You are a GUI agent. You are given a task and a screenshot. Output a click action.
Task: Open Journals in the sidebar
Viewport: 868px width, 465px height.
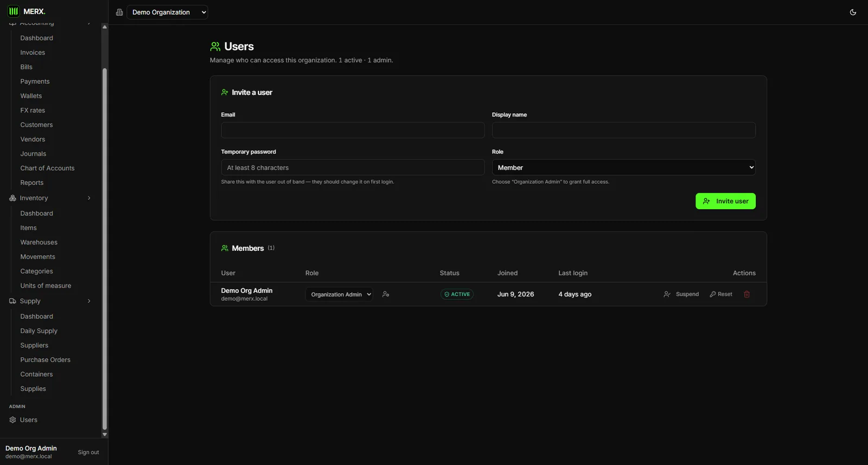pos(33,154)
